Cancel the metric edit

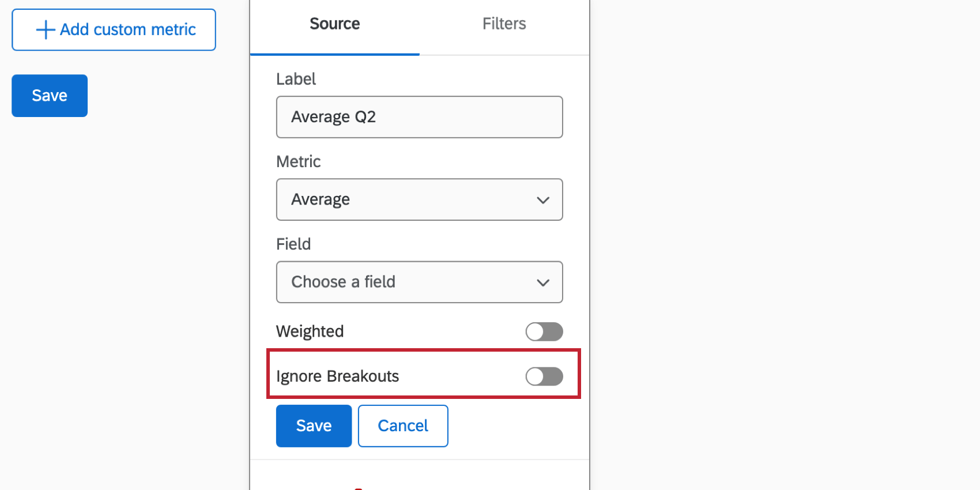click(403, 426)
